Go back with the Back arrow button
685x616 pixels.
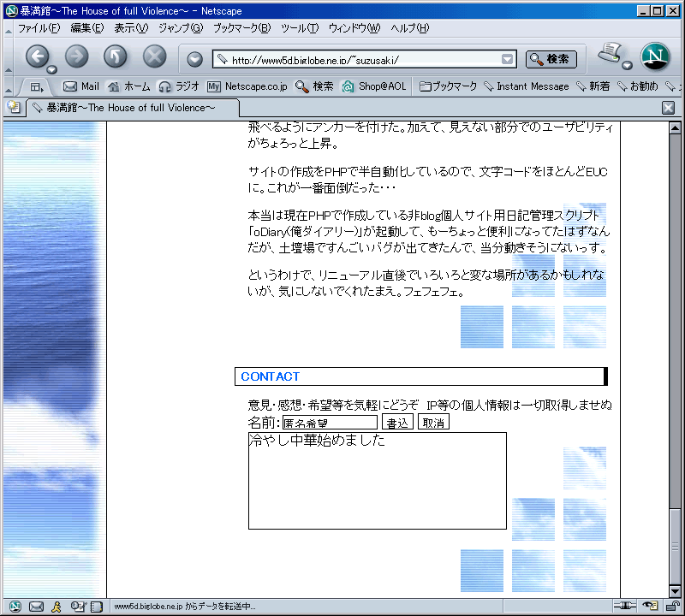pyautogui.click(x=37, y=56)
